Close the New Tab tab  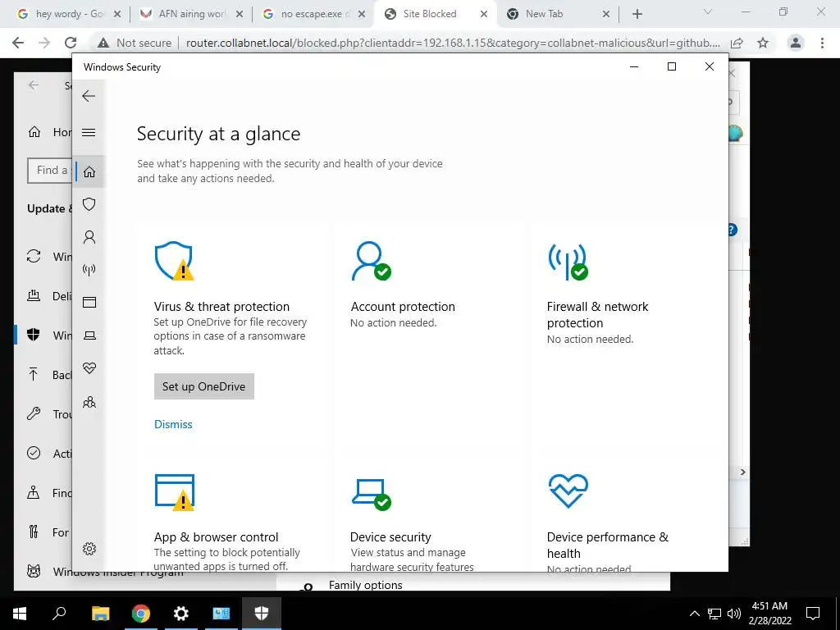(x=606, y=15)
